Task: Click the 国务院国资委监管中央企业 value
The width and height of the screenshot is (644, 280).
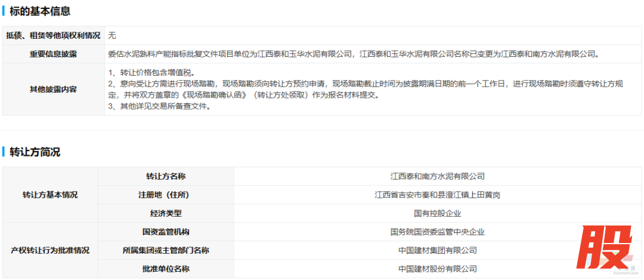Action: click(x=437, y=232)
